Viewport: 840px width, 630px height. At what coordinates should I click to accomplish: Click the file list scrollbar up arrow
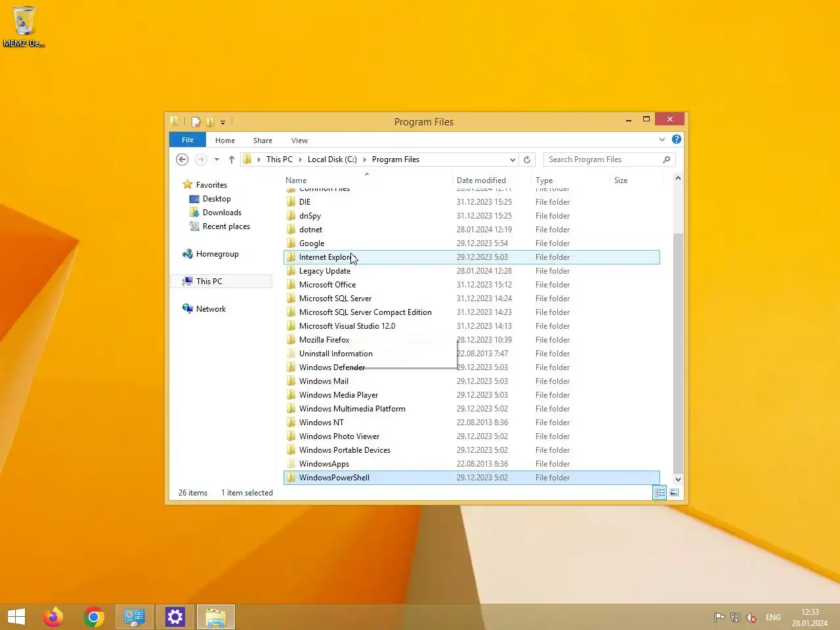678,178
